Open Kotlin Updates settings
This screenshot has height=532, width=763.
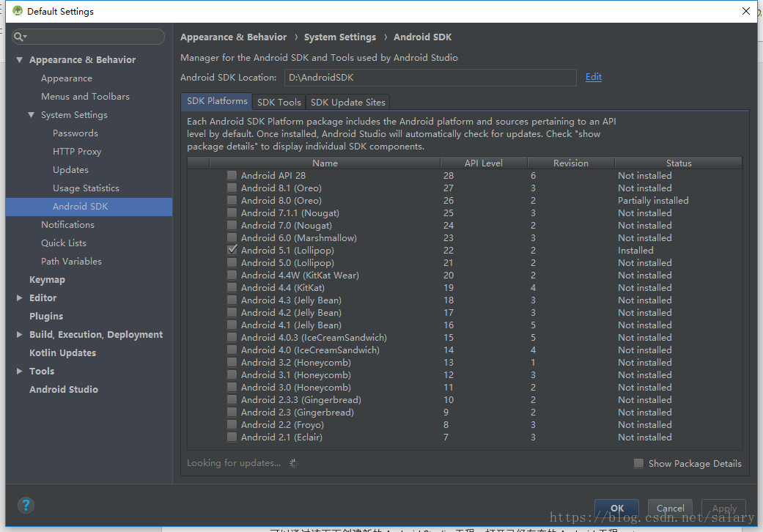point(63,353)
